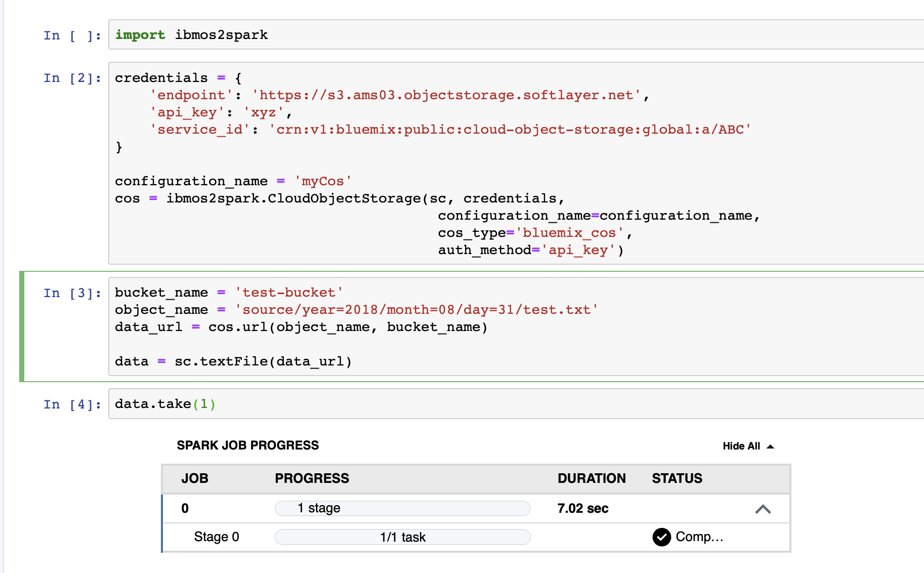This screenshot has width=924, height=573.
Task: Click the 1 stage progress bar
Action: coord(403,508)
